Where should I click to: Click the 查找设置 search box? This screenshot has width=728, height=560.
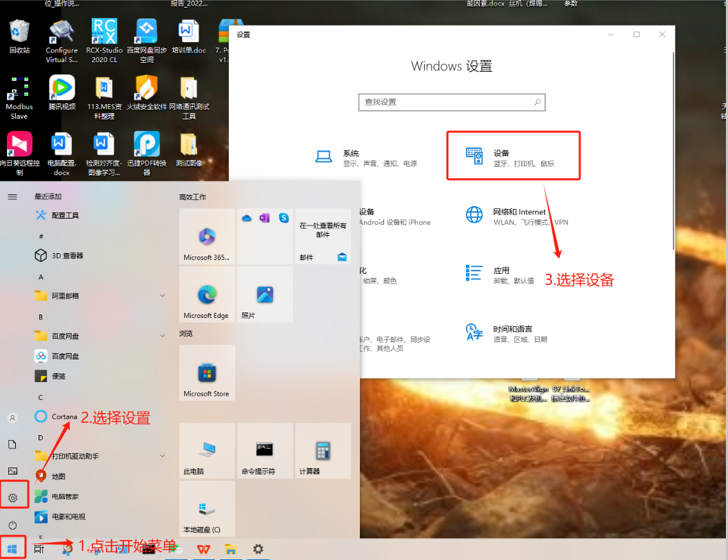click(447, 102)
